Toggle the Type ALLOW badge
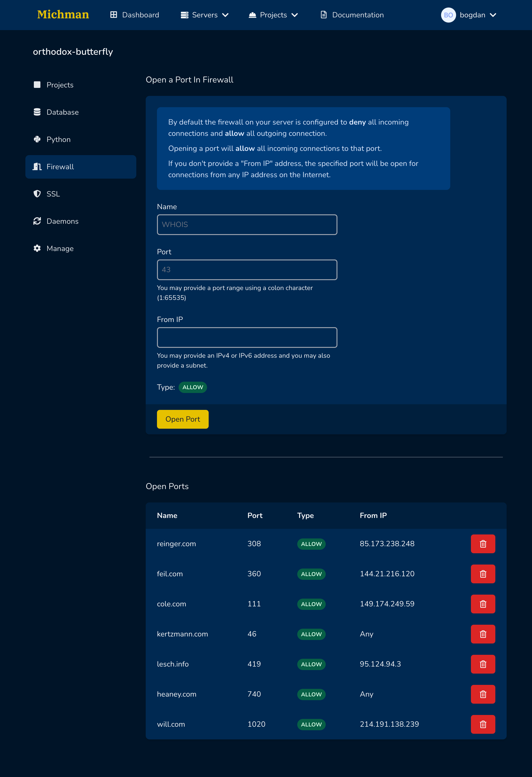The width and height of the screenshot is (532, 777). click(x=192, y=387)
